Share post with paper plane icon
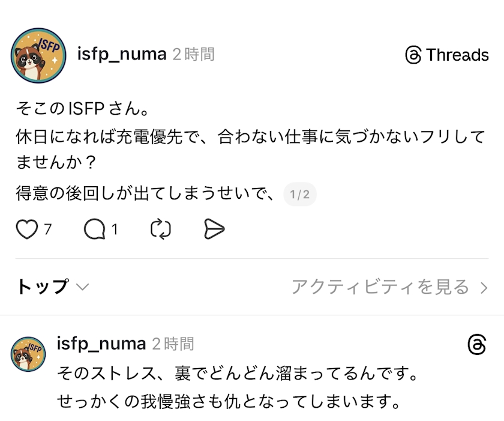The image size is (504, 421). (214, 229)
